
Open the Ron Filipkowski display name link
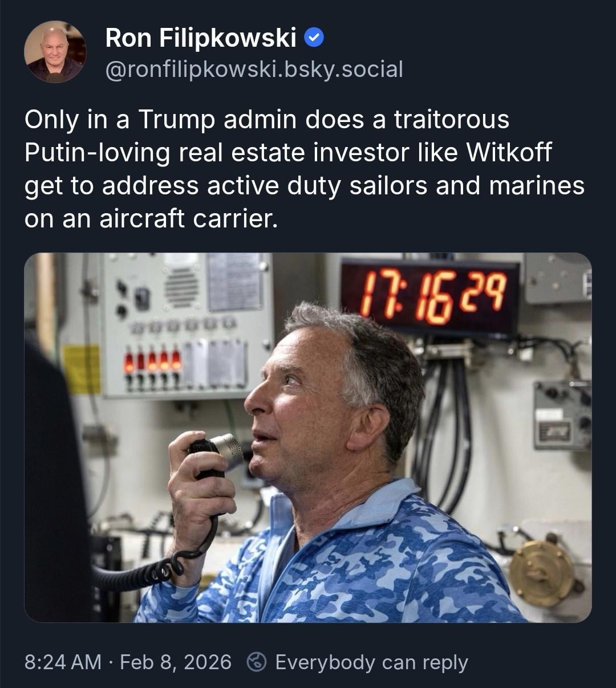pos(201,38)
